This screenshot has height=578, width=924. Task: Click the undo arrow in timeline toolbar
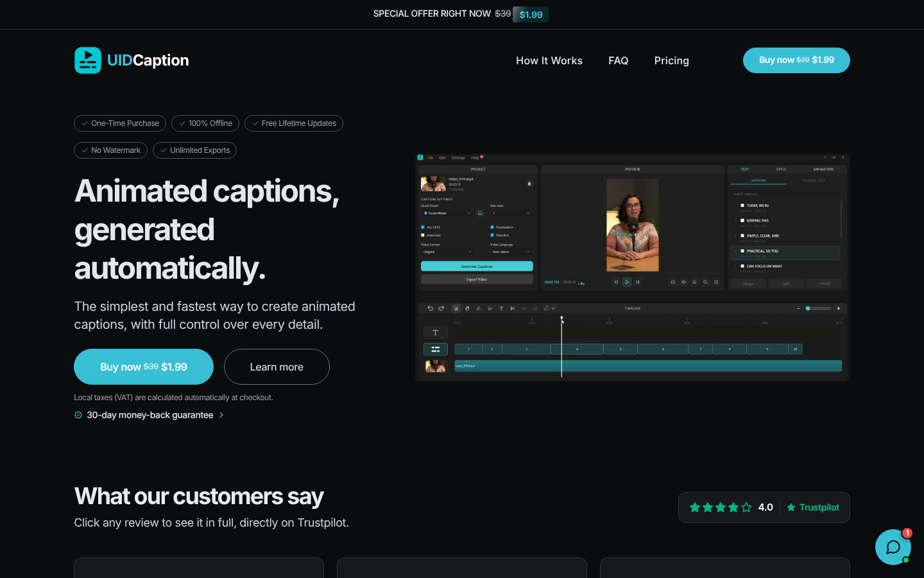click(430, 308)
